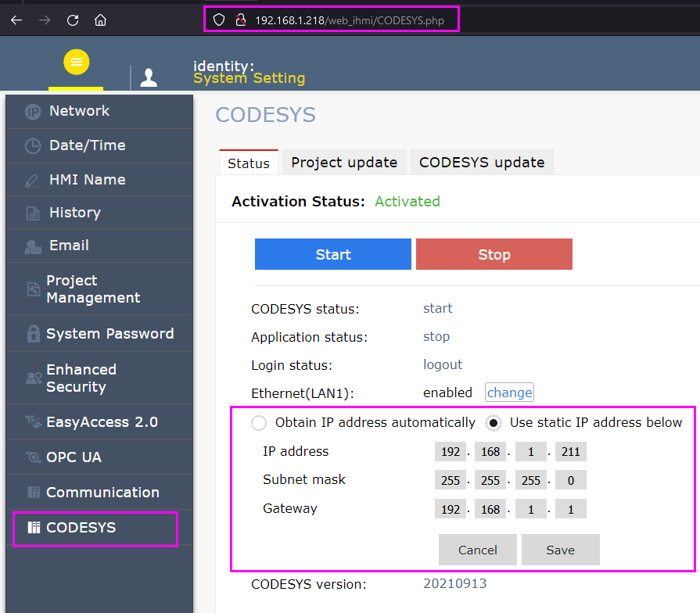Click the red Stop button
This screenshot has height=613, width=700.
pyautogui.click(x=494, y=254)
